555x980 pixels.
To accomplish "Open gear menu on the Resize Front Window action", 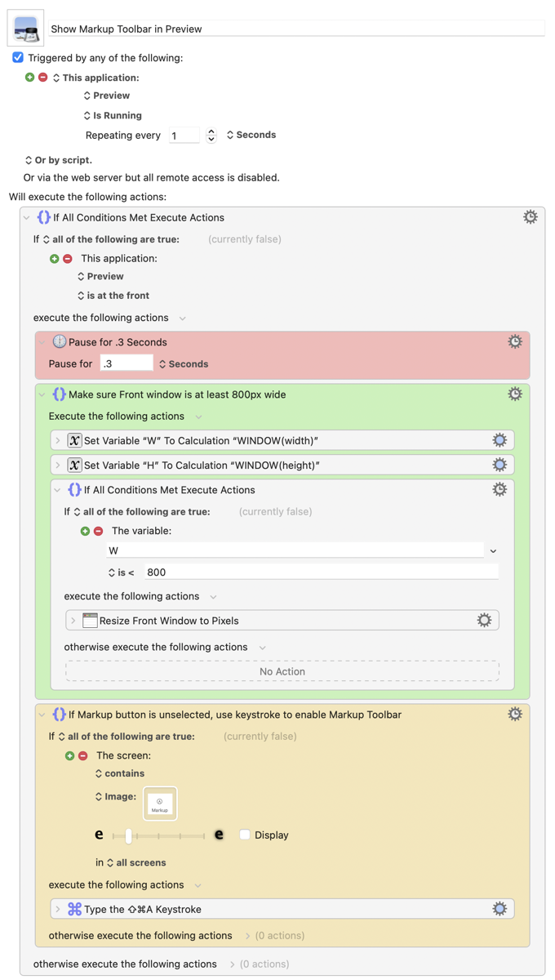I will tap(484, 621).
